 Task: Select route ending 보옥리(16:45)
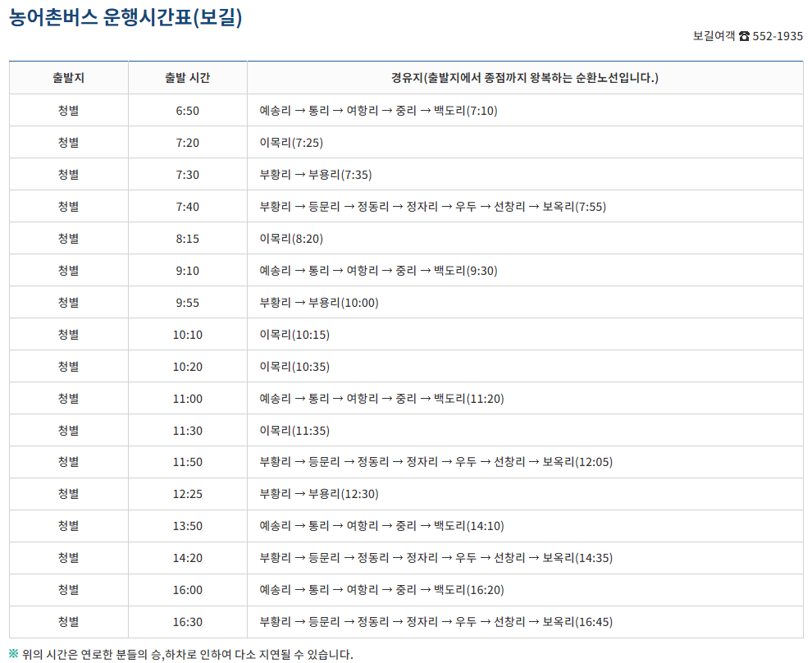[x=436, y=622]
